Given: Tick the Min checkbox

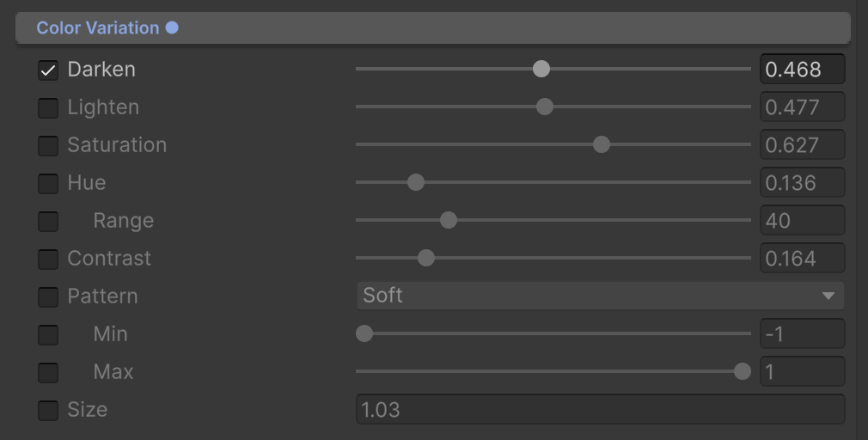Looking at the screenshot, I should click(48, 334).
